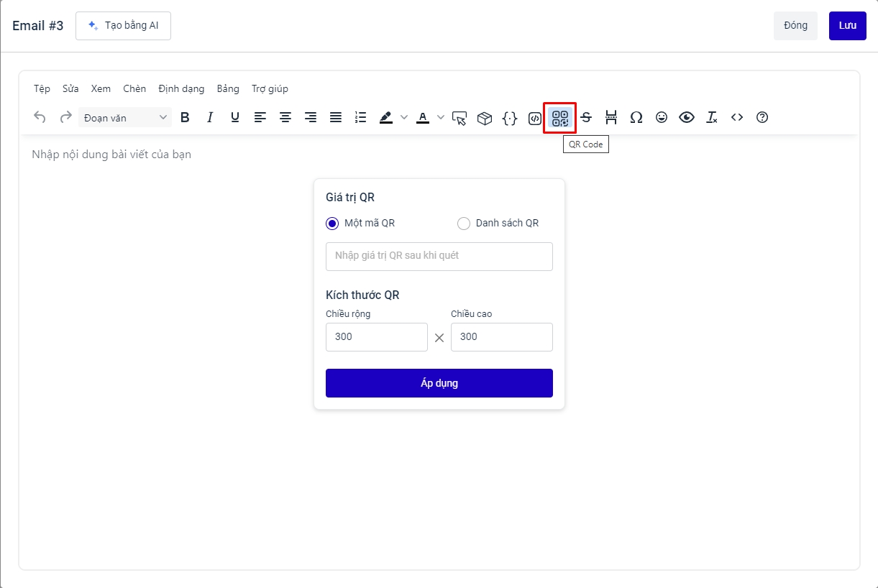
Task: Click the QR Code toolbar icon
Action: click(x=559, y=118)
